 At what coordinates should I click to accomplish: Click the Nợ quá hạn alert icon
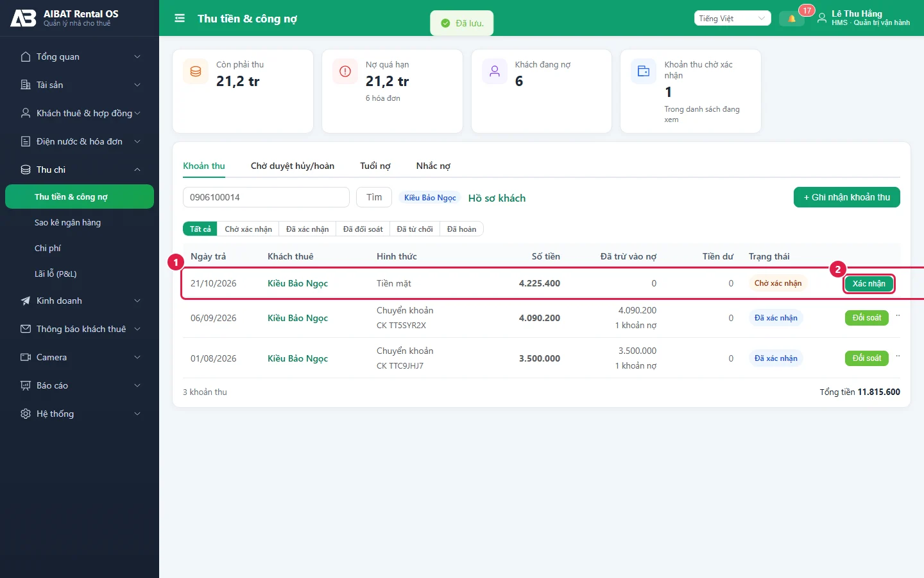pos(345,71)
